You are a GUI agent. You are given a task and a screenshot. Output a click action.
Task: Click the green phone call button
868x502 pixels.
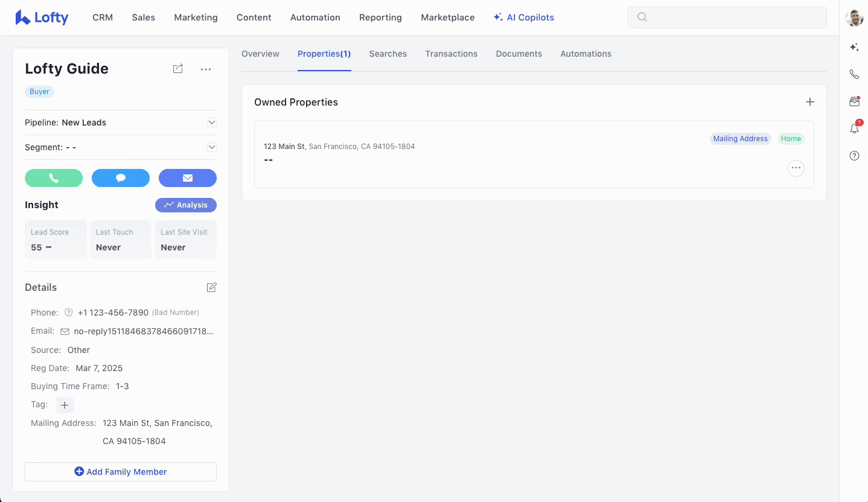pyautogui.click(x=54, y=178)
